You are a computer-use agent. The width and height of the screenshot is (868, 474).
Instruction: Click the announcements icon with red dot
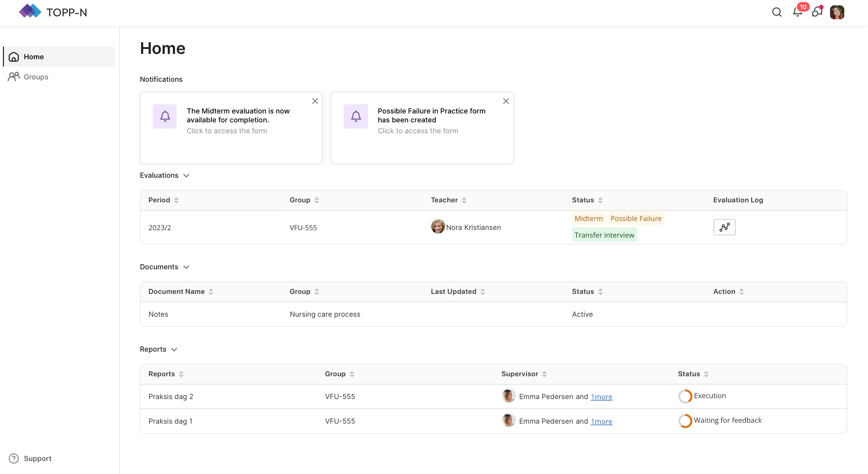(x=817, y=12)
